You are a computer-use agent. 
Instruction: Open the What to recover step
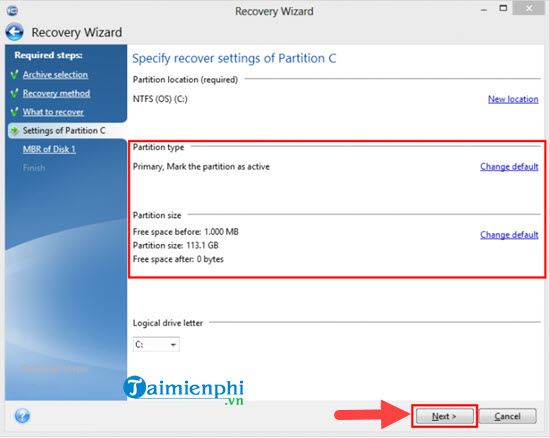pos(53,112)
